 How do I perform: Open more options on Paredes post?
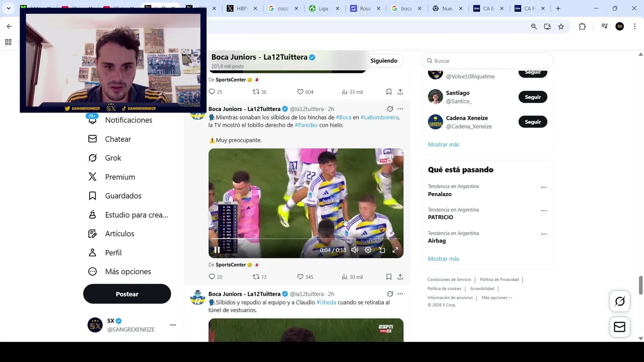(x=400, y=109)
